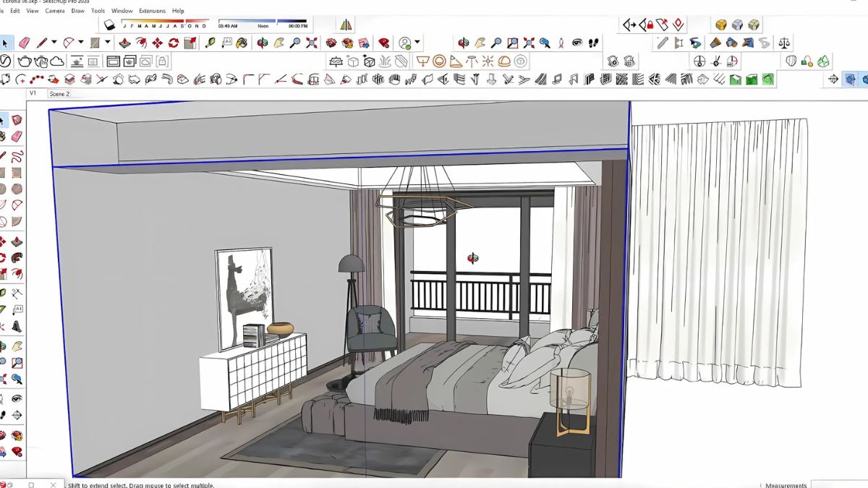Activate the Select arrow tool
This screenshot has height=488, width=868.
coord(5,43)
